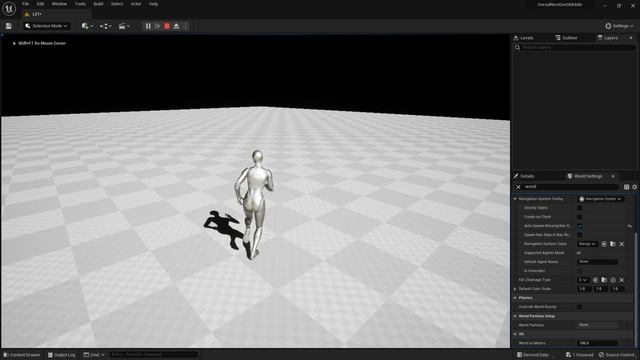Screen dimensions: 640x360
Task: Open the Content Drawer
Action: pyautogui.click(x=22, y=355)
